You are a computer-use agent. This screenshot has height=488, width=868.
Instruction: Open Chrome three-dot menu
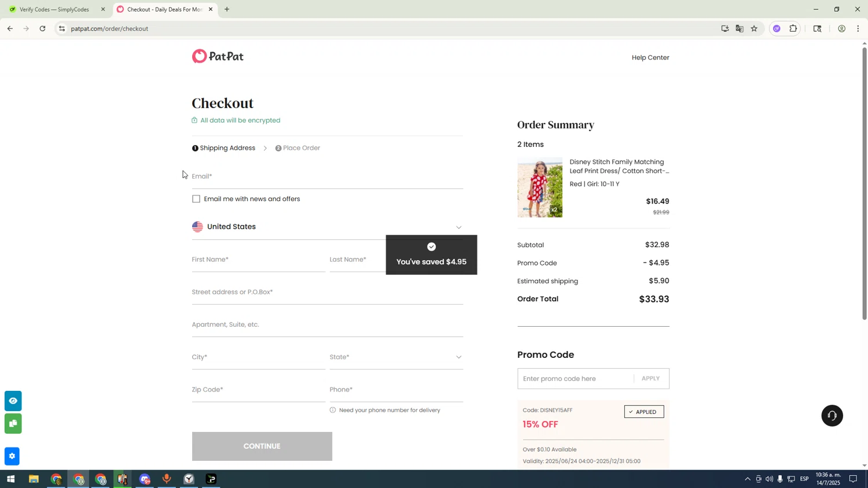coord(858,28)
